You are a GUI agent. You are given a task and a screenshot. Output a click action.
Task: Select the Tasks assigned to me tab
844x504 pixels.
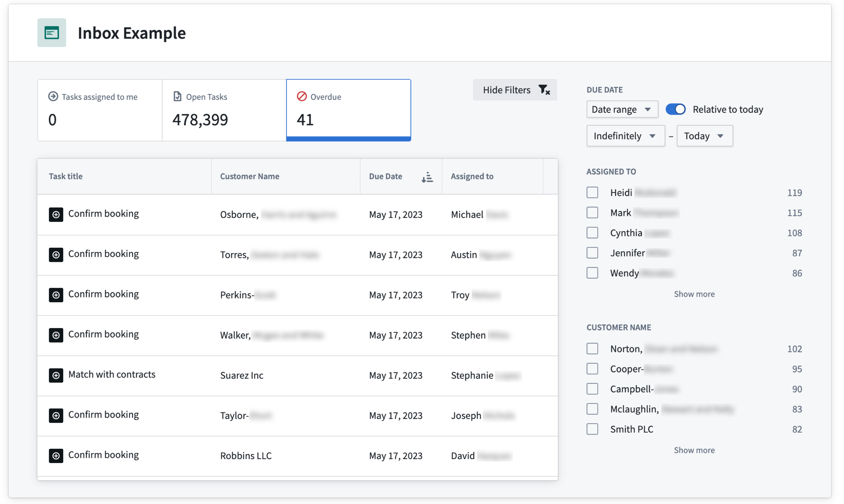click(100, 110)
